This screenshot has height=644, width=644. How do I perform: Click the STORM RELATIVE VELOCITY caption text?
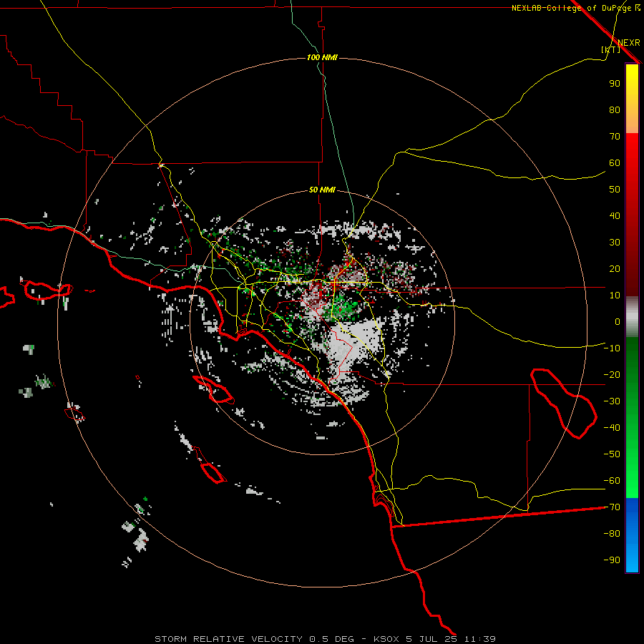[229, 639]
